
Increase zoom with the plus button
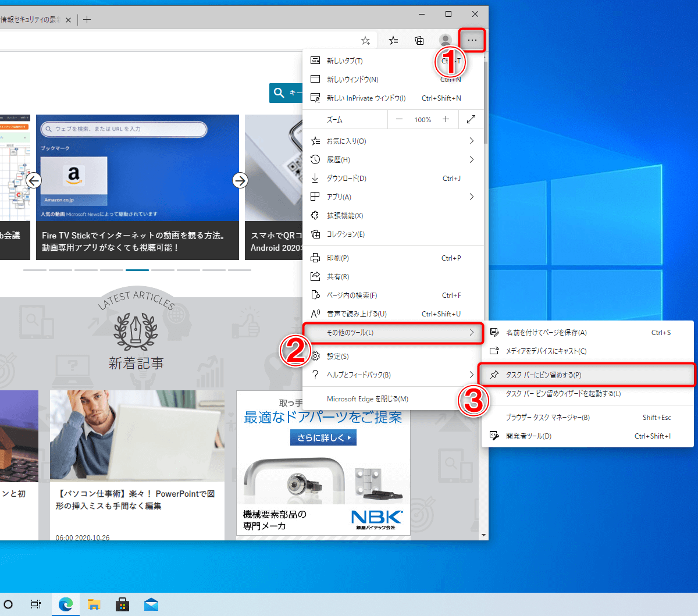[446, 119]
